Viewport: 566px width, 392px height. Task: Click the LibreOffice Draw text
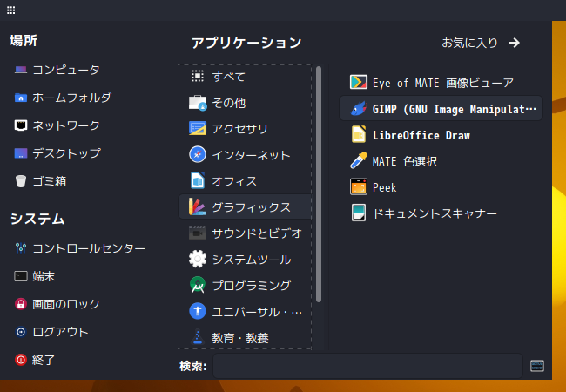[421, 135]
